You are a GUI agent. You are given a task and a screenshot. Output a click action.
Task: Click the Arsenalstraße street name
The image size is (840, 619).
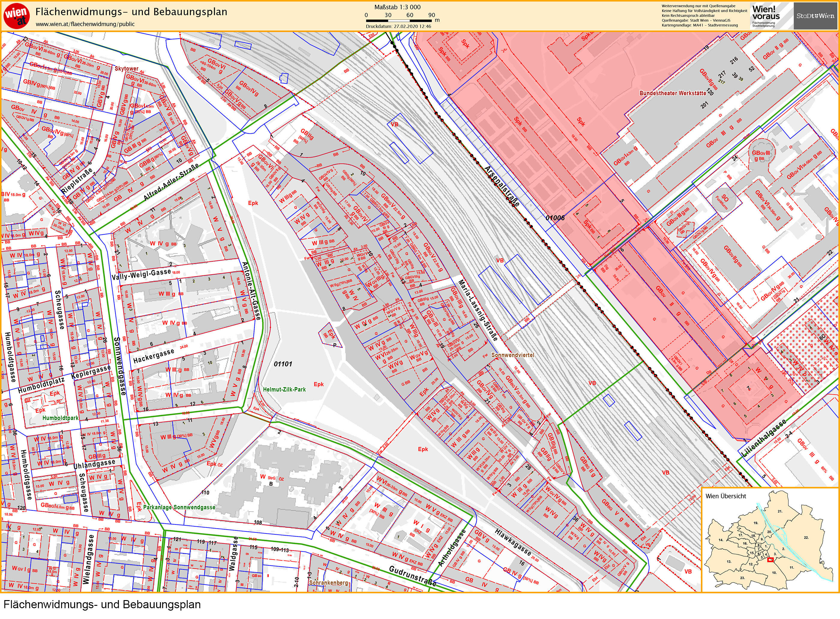point(502,186)
